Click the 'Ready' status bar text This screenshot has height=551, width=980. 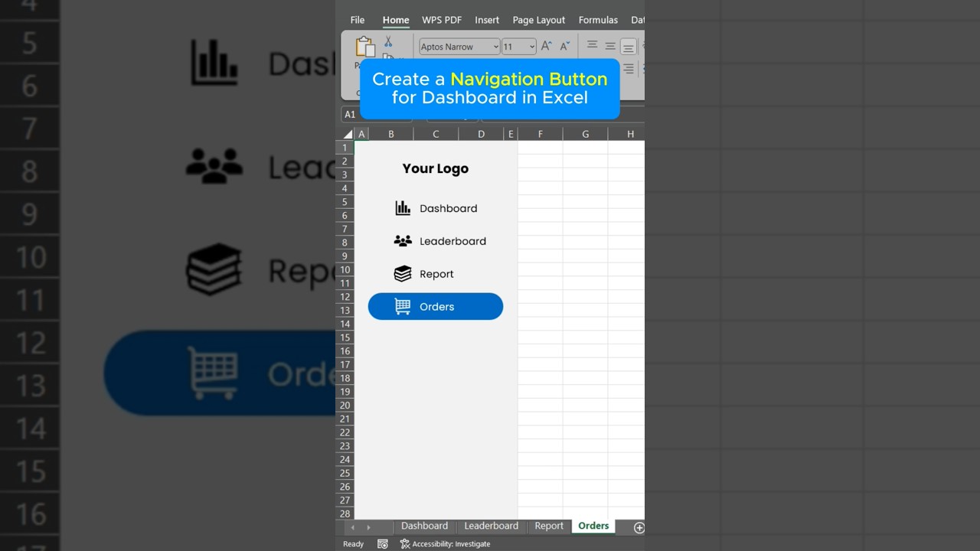353,544
